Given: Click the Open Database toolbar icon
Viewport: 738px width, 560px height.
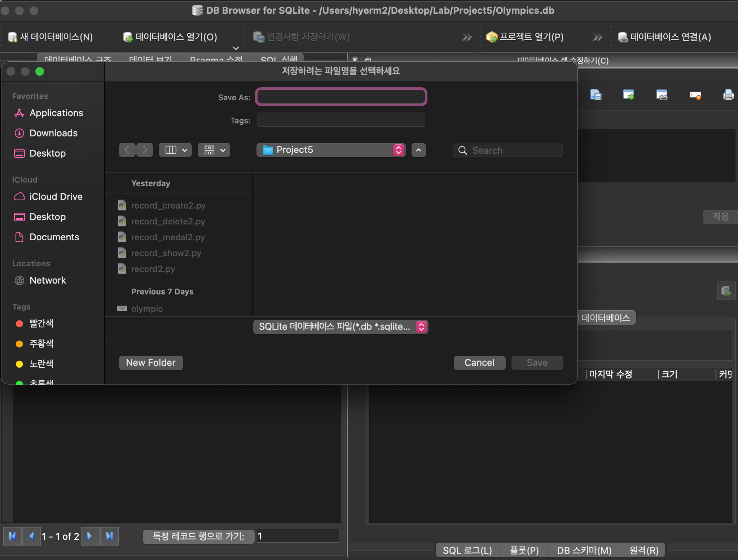Looking at the screenshot, I should coord(128,37).
